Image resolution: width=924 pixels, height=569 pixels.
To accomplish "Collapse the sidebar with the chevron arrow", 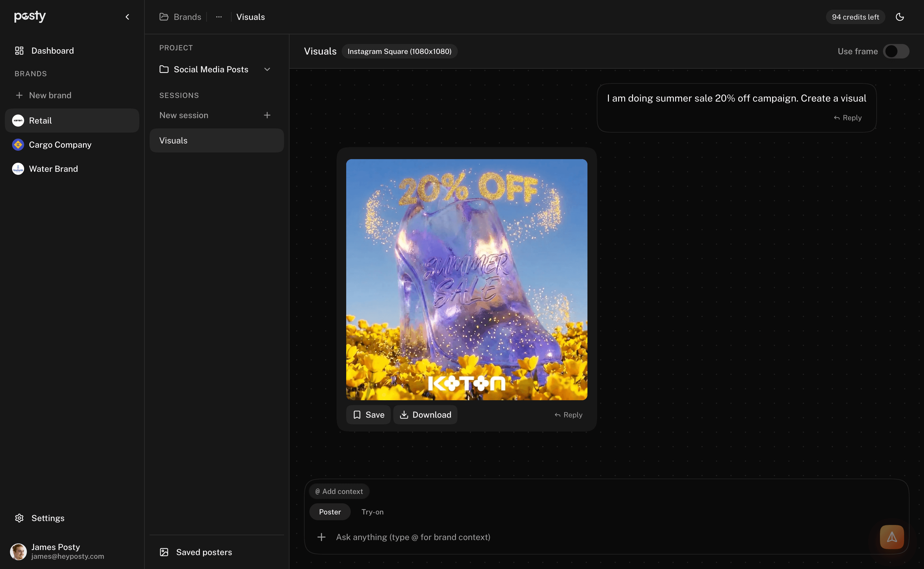I will point(127,17).
